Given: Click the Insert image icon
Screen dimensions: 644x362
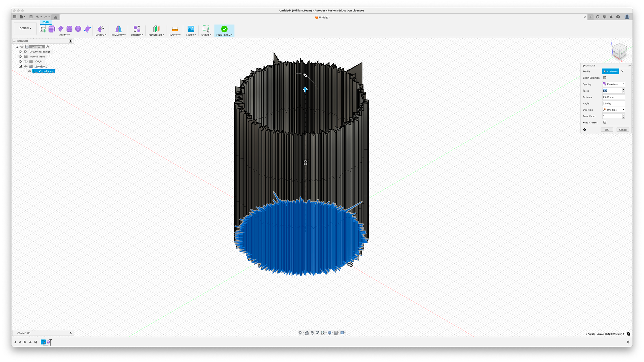Looking at the screenshot, I should [x=191, y=29].
